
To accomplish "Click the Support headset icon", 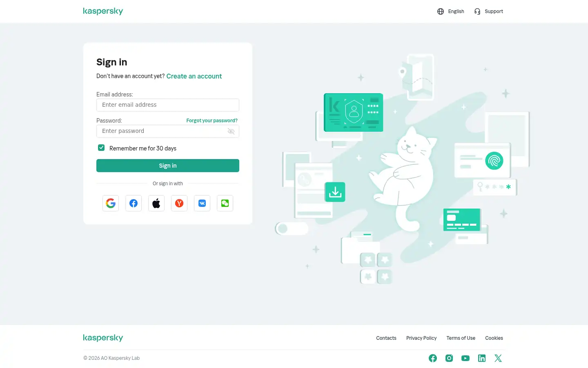I will (x=477, y=11).
